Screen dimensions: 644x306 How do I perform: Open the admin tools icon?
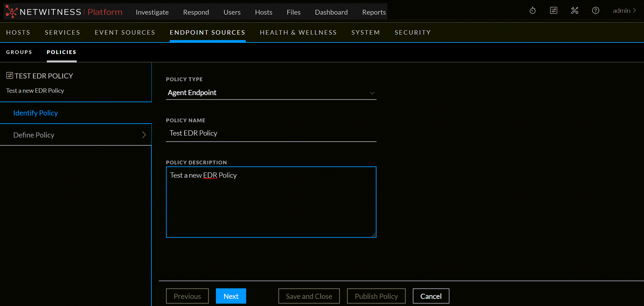pos(574,11)
